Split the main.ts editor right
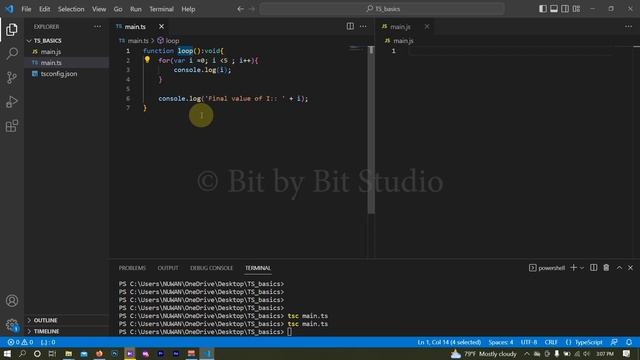The height and width of the screenshot is (360, 640). click(350, 27)
